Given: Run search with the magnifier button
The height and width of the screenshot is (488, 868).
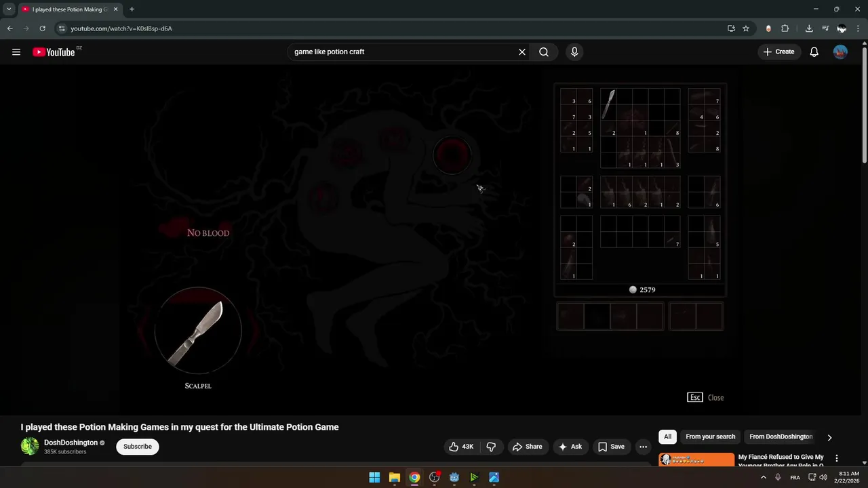Looking at the screenshot, I should tap(544, 52).
